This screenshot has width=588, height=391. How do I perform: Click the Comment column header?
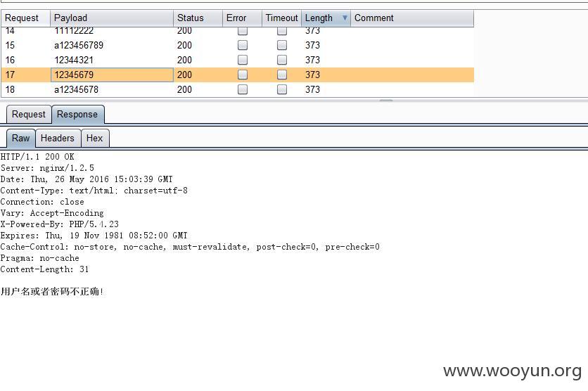(411, 18)
